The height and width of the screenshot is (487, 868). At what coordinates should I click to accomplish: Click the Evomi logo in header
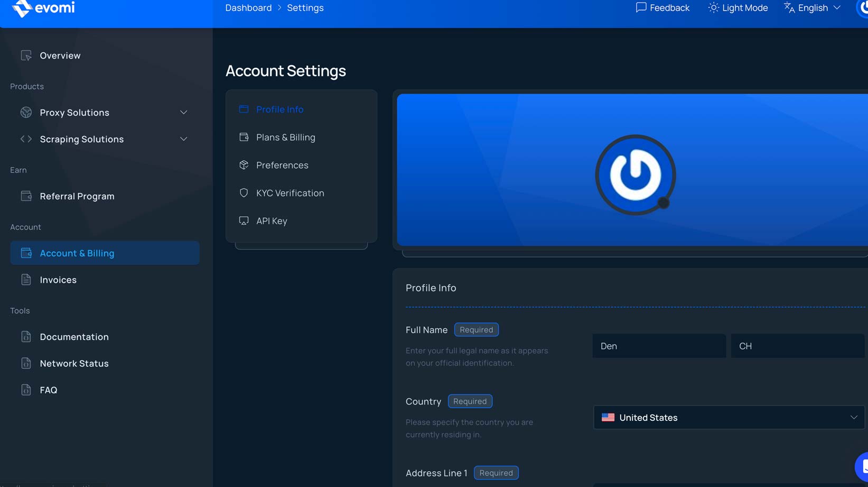tap(43, 8)
